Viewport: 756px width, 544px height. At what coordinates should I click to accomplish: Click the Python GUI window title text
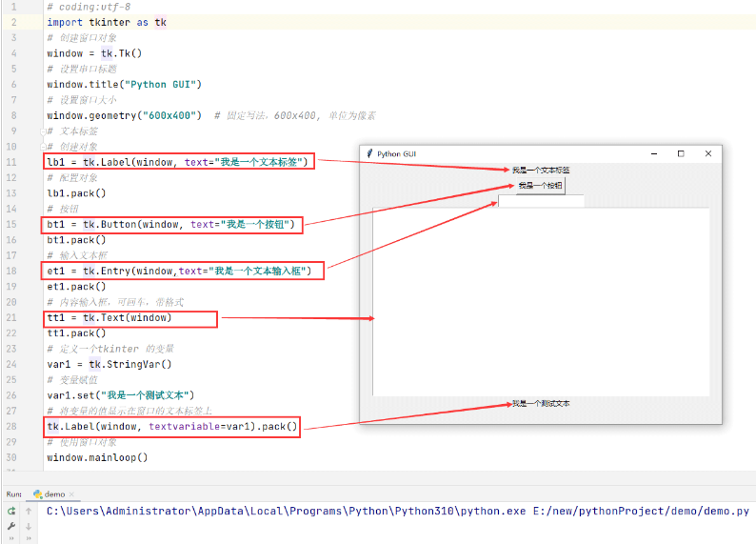[396, 153]
